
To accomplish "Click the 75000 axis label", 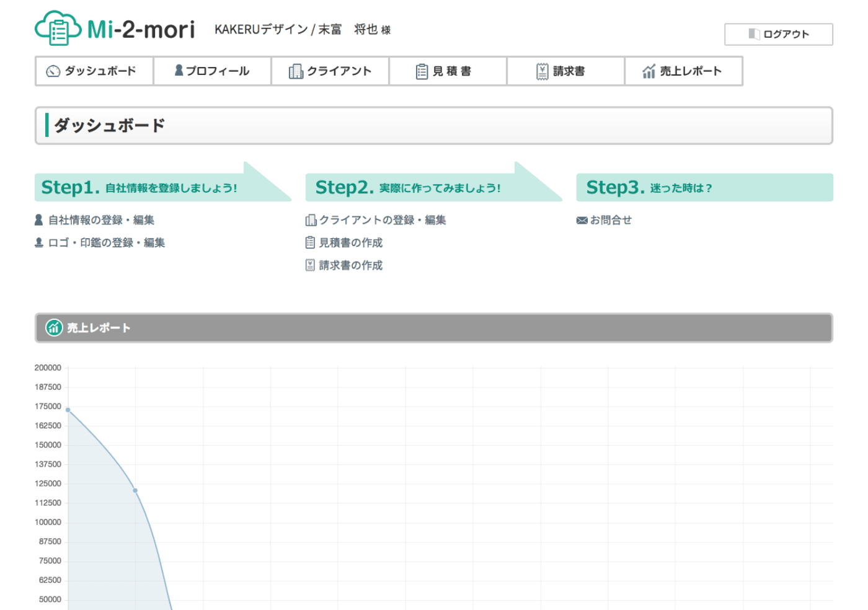I will pos(50,560).
